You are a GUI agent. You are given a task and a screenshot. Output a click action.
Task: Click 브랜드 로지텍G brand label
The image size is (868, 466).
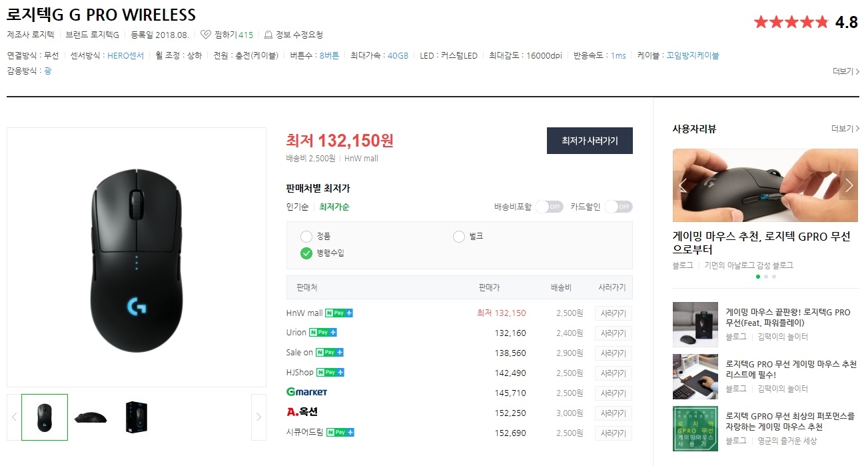point(93,35)
